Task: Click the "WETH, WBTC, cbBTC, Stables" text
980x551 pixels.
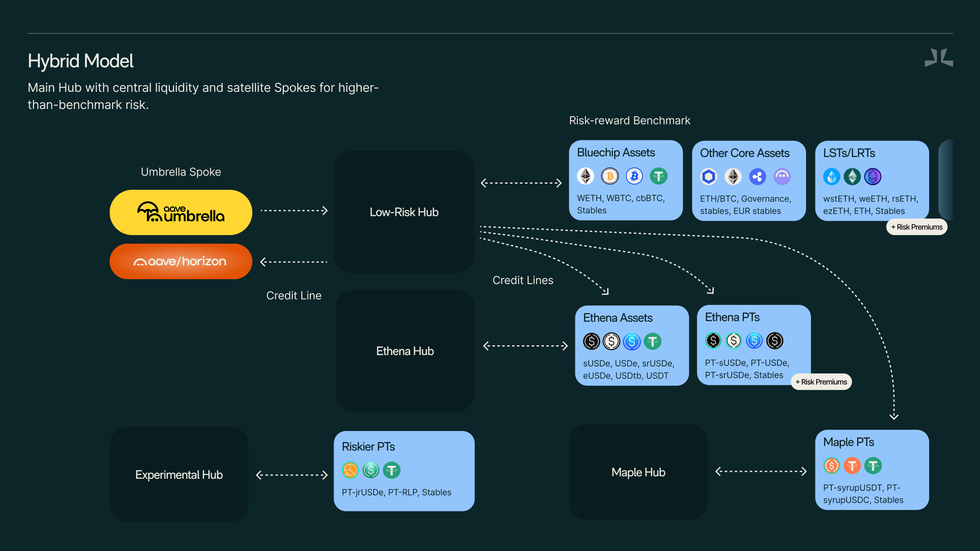Action: tap(621, 204)
